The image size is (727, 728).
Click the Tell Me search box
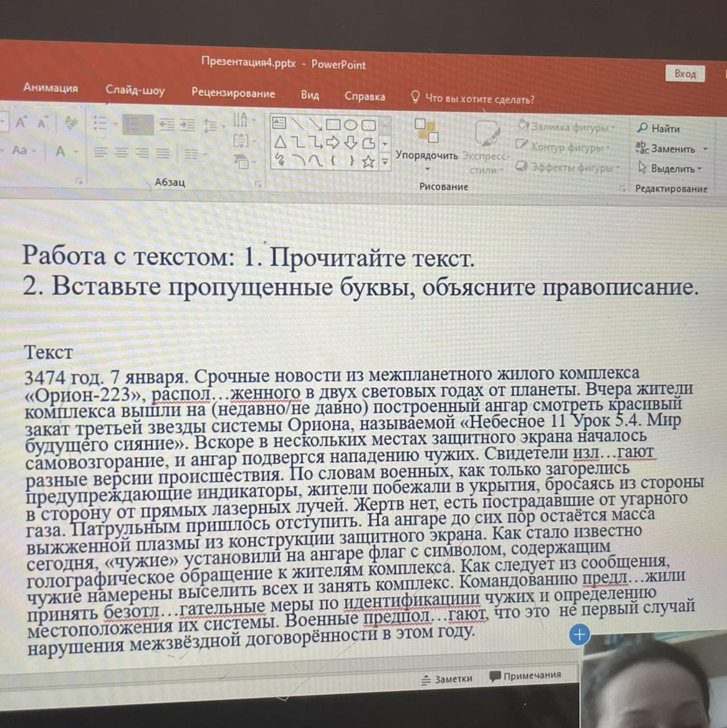(x=473, y=98)
